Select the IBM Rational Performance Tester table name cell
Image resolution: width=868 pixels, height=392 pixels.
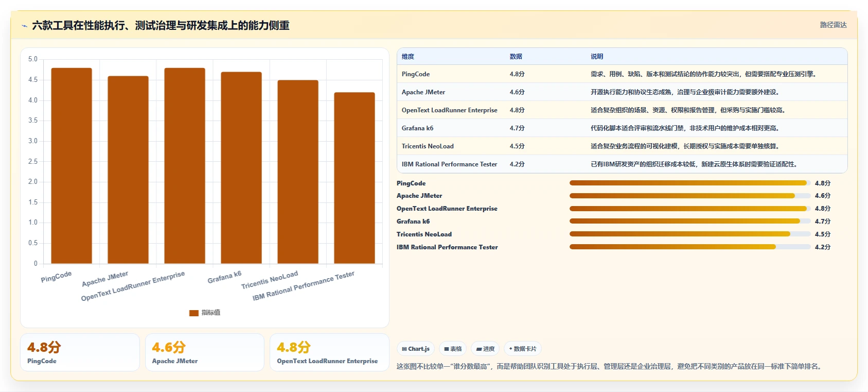point(450,164)
